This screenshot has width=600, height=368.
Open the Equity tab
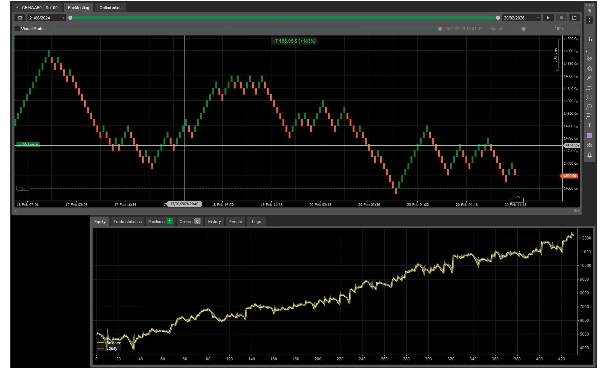(x=100, y=221)
